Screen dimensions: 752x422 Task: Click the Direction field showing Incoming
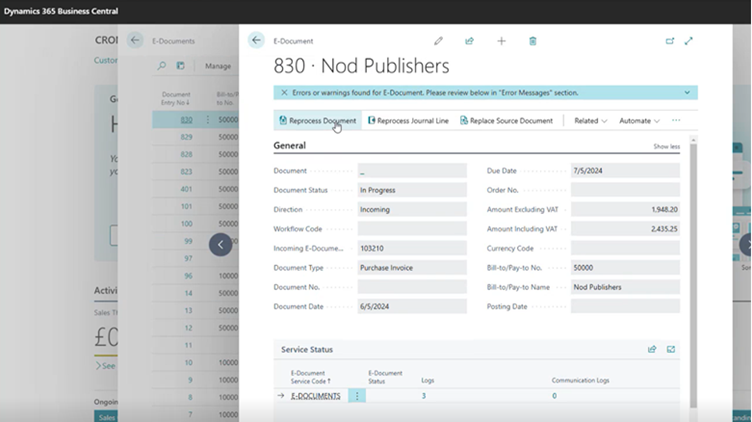(412, 210)
